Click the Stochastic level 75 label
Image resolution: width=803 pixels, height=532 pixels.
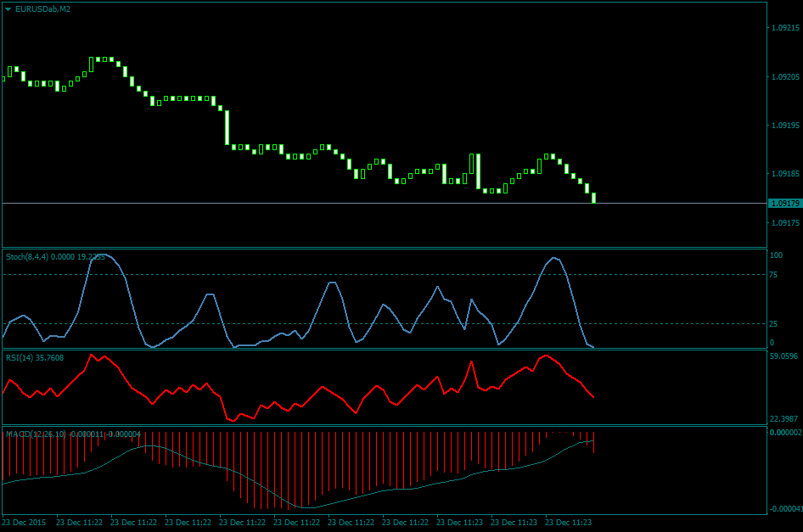coord(774,275)
